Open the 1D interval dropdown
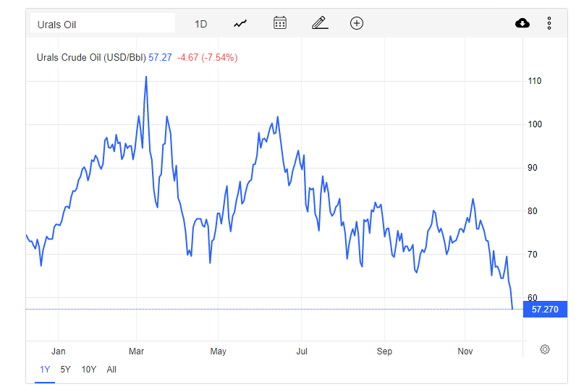 200,24
